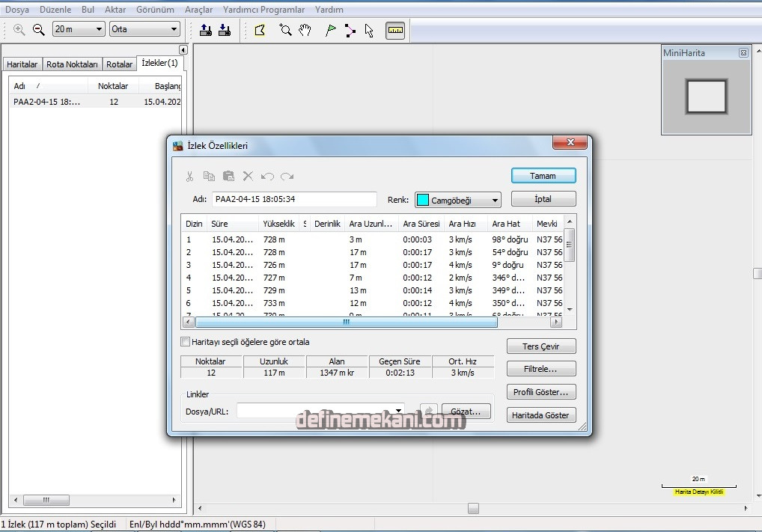This screenshot has height=532, width=762.
Task: Click the send to device icon
Action: 206,30
